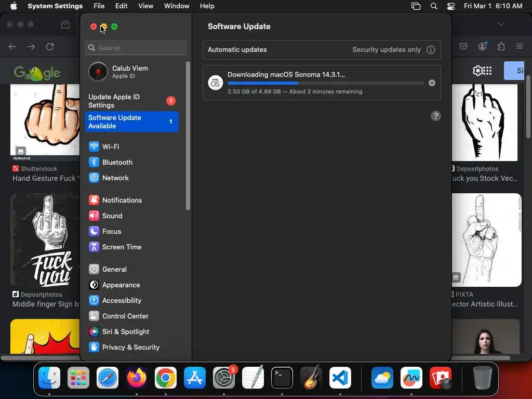This screenshot has height=399, width=532.
Task: Open Control Center in menu bar
Action: point(450,6)
